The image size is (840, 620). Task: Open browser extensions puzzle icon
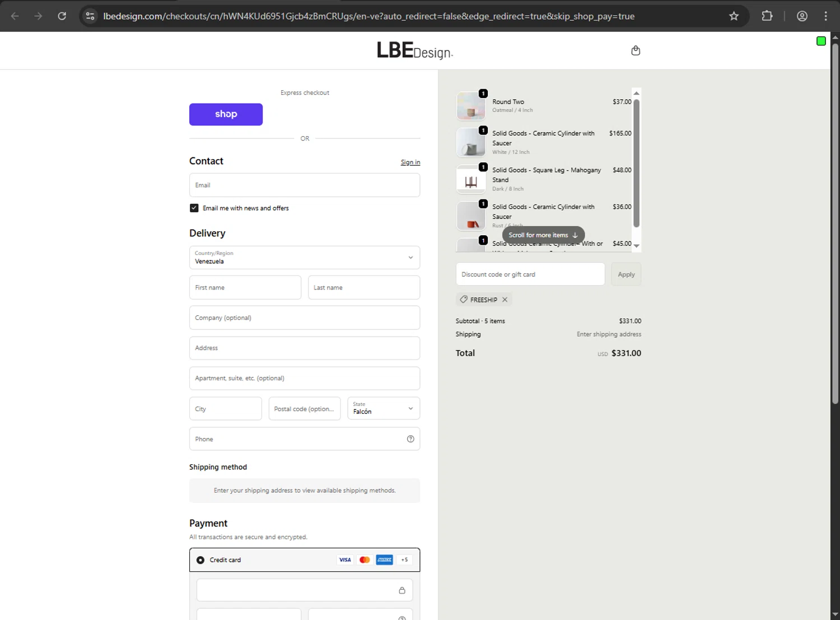(x=767, y=16)
